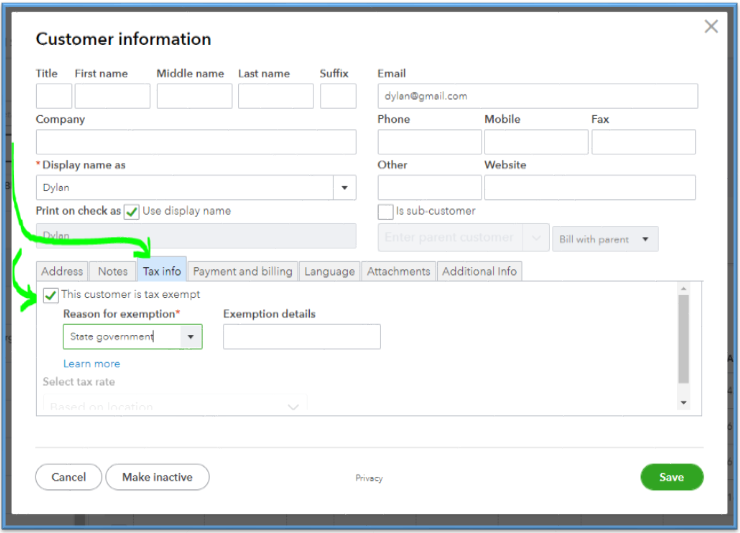
Task: Open the Notes tab
Action: (113, 271)
